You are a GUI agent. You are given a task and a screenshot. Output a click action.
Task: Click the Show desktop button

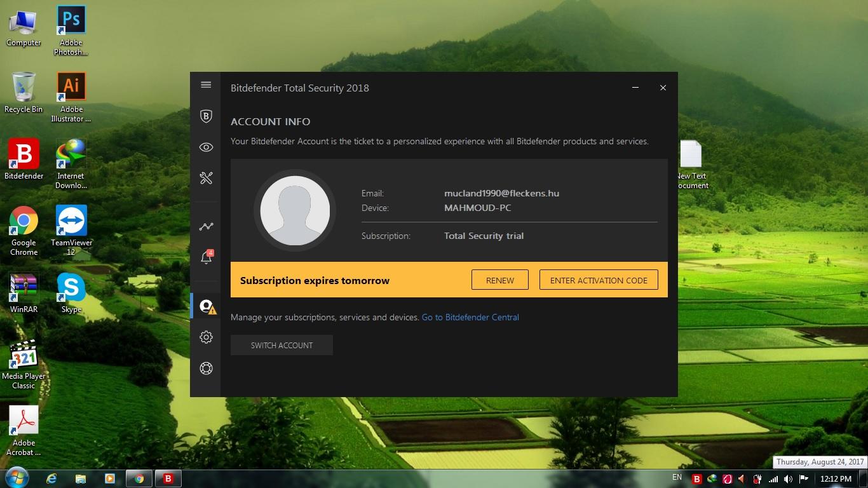(x=863, y=479)
